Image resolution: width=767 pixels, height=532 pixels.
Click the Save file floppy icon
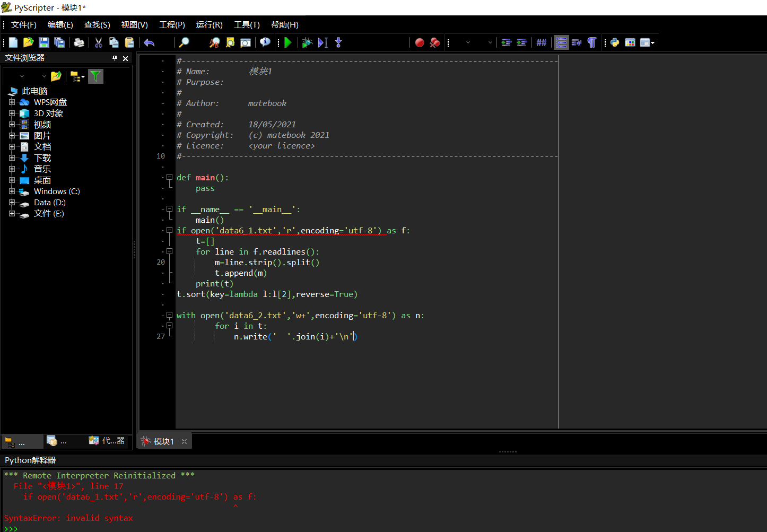click(44, 42)
